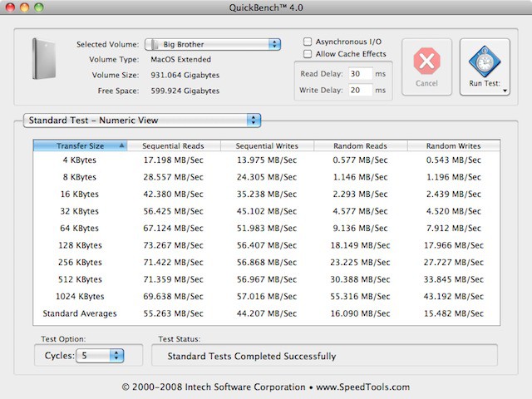Open the Selected Volume Big Brother dropdown

coord(214,44)
